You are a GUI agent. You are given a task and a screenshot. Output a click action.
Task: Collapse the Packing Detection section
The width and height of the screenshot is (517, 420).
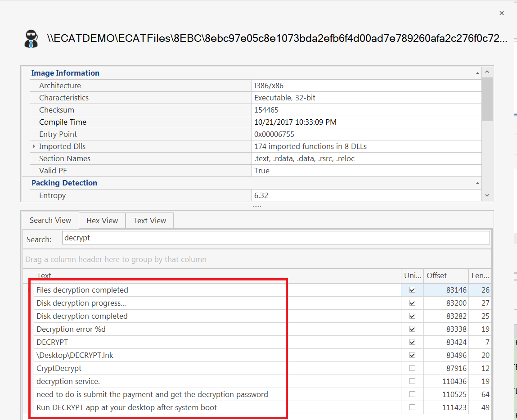tap(477, 183)
